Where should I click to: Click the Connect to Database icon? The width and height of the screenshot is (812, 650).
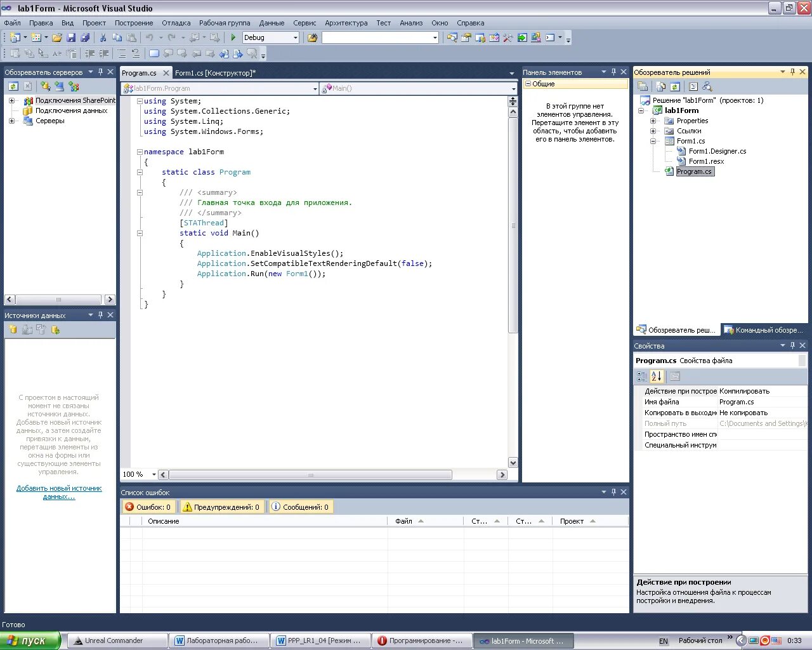[x=45, y=86]
